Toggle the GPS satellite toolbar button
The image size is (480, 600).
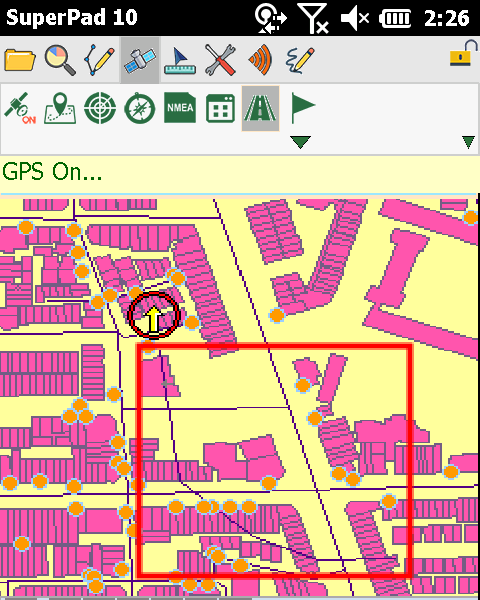(x=140, y=60)
